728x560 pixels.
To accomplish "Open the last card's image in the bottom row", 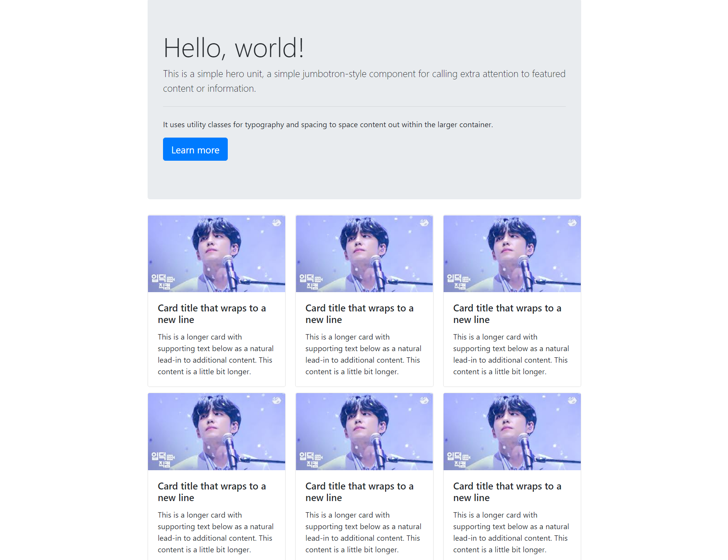I will 512,432.
